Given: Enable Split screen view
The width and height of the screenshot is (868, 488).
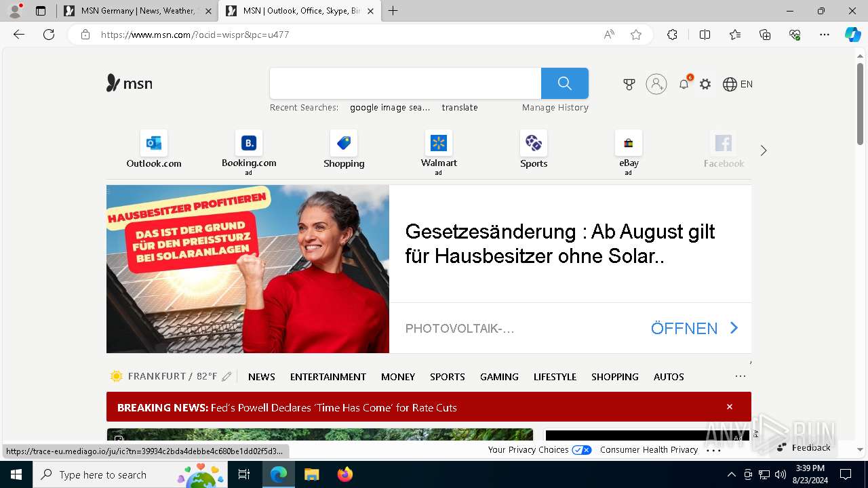Looking at the screenshot, I should coord(705,35).
